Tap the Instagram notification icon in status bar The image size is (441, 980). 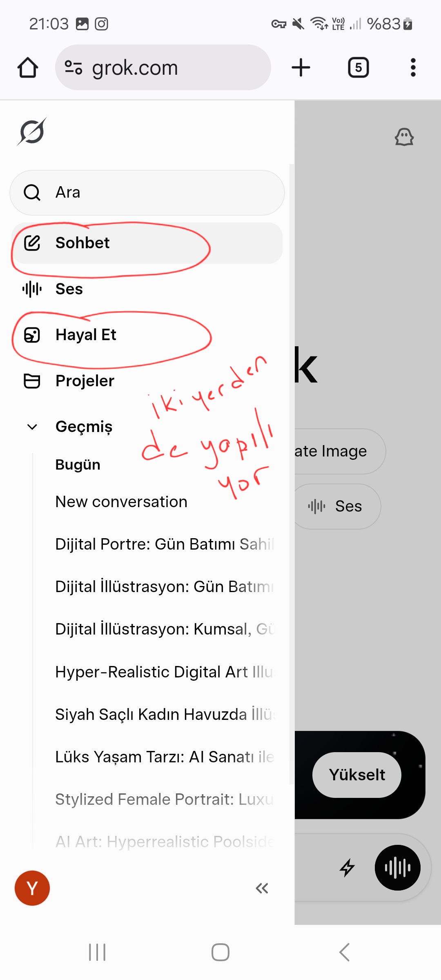point(101,24)
